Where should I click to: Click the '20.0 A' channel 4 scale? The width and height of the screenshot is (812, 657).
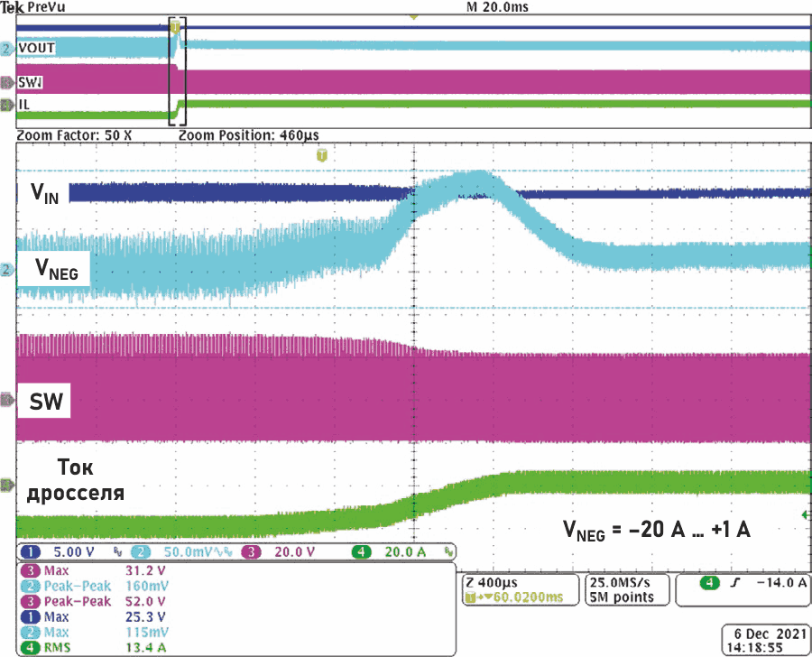[x=405, y=551]
